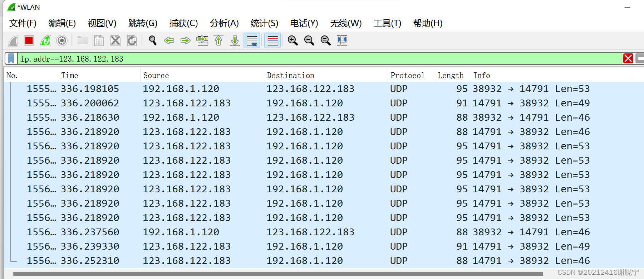Click the Info column header
Image resolution: width=644 pixels, height=279 pixels.
point(557,75)
